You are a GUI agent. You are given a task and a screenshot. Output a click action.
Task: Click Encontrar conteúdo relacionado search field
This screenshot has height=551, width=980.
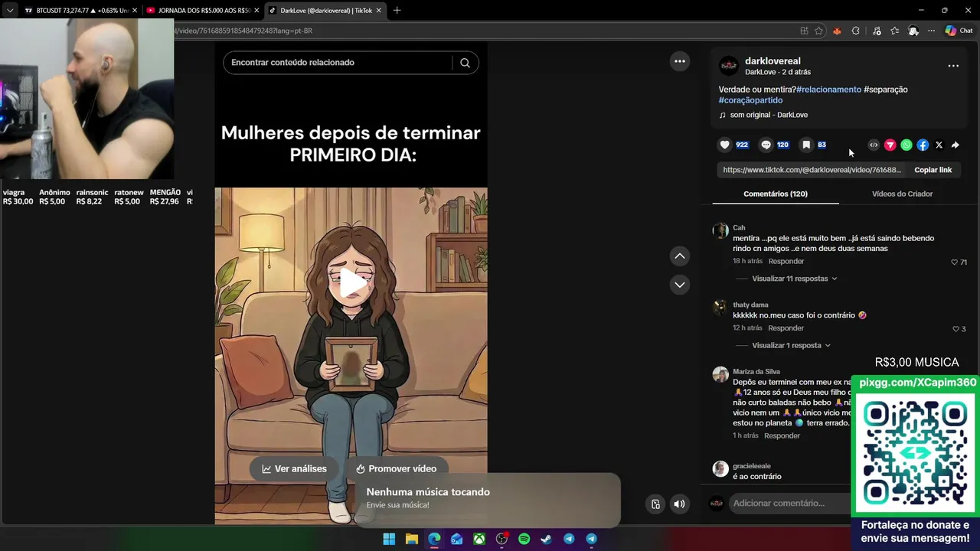pyautogui.click(x=337, y=63)
